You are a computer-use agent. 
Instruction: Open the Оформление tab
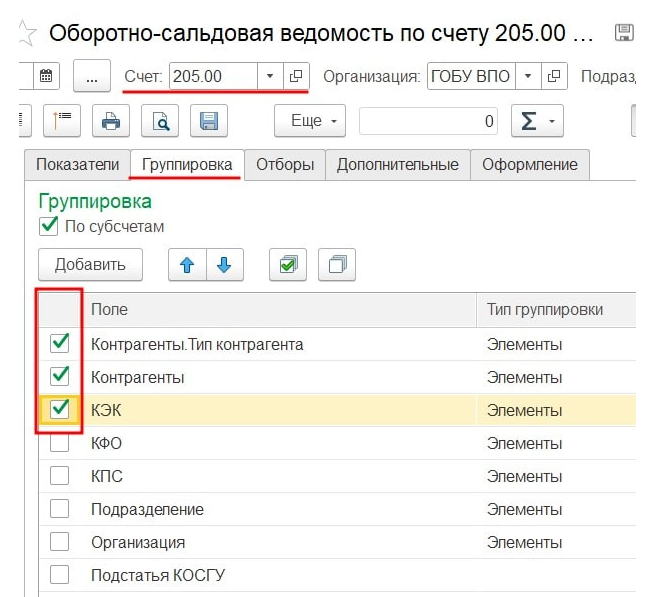tap(530, 165)
